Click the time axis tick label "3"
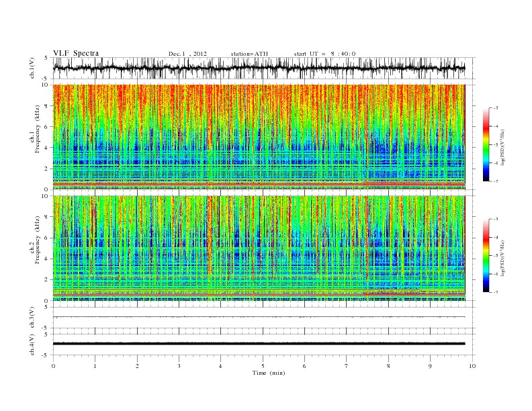This screenshot has width=532, height=411. tap(179, 366)
